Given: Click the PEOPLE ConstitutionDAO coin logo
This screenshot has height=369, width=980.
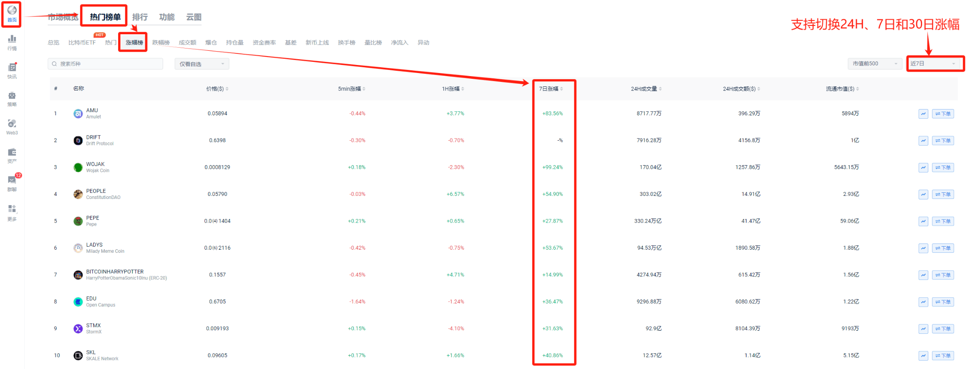Looking at the screenshot, I should [78, 195].
